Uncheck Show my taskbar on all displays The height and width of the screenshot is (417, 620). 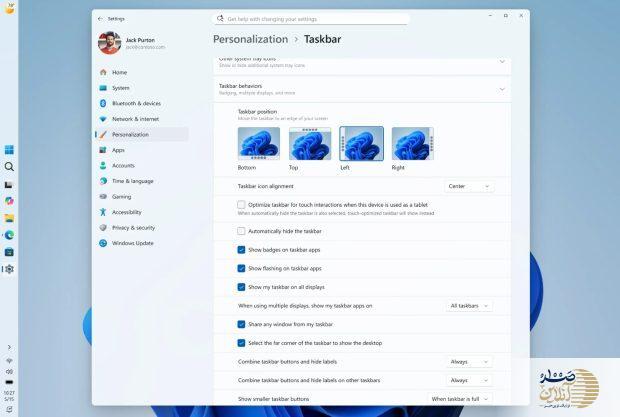tap(241, 287)
